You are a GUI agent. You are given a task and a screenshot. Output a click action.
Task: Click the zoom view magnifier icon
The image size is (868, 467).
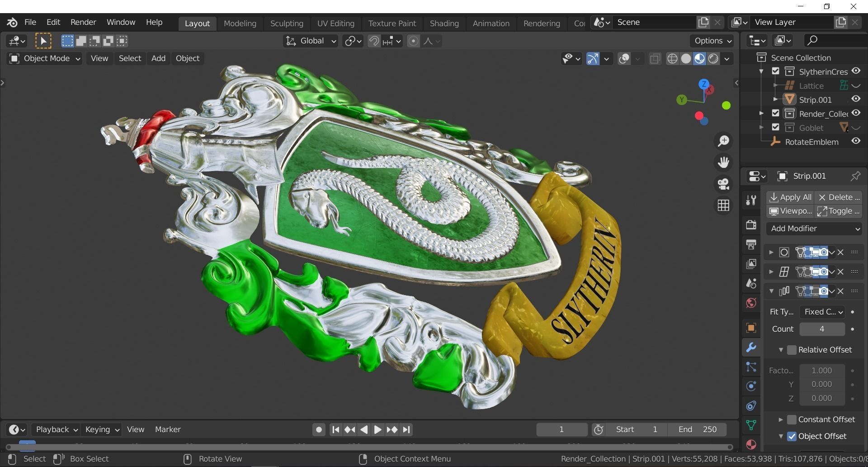[723, 141]
